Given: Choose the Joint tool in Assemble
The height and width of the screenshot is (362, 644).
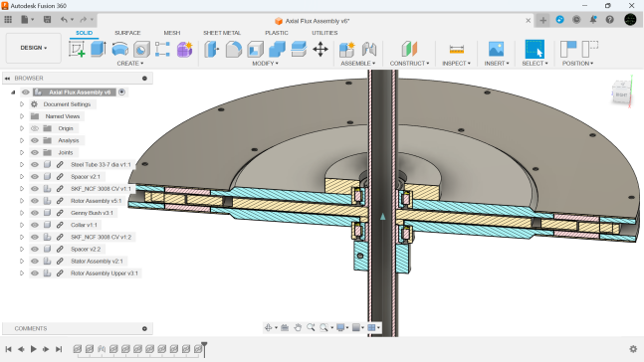Looking at the screenshot, I should (x=369, y=50).
